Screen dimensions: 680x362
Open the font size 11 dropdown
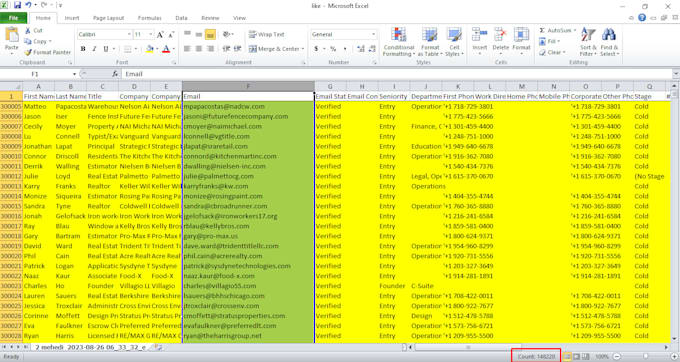tap(150, 34)
